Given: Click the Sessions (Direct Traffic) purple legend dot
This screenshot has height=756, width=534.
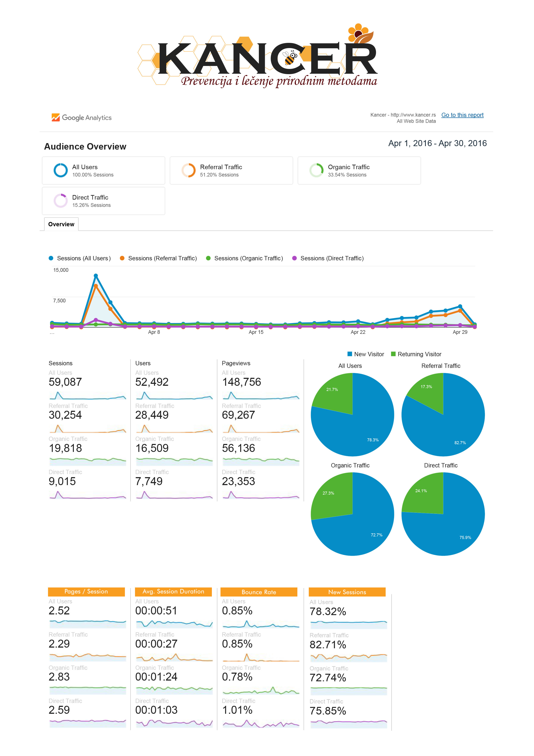Looking at the screenshot, I should point(295,258).
